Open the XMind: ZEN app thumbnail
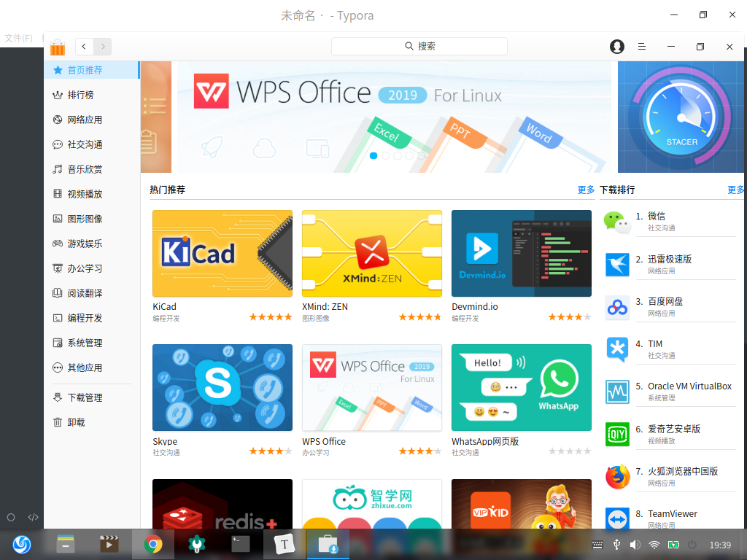 [x=372, y=253]
